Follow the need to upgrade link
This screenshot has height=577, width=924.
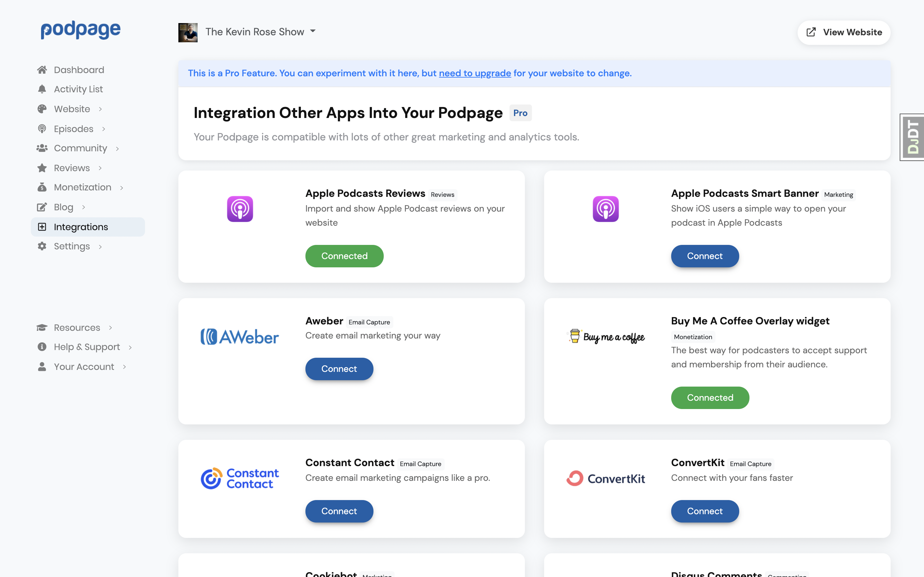475,73
